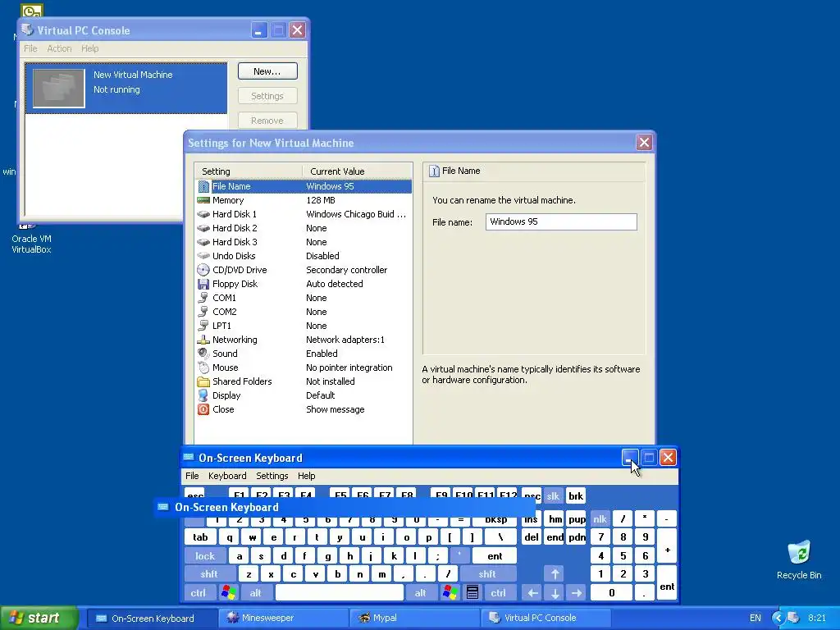Viewport: 840px width, 630px height.
Task: Click the Setting column header
Action: coord(249,171)
